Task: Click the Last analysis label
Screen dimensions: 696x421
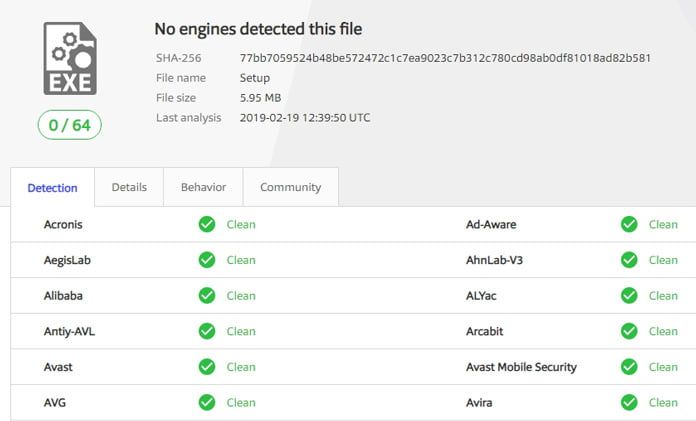Action: 188,118
